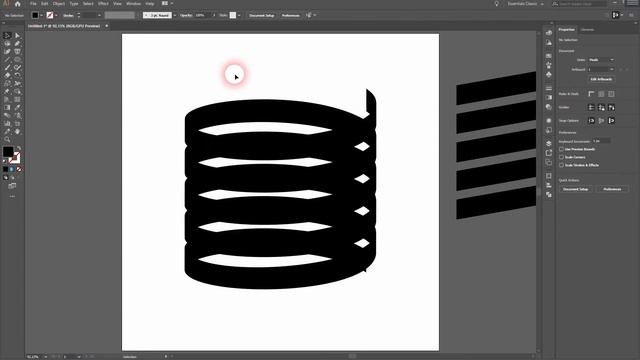
Task: Select the Line Segment tool
Action: [x=7, y=60]
